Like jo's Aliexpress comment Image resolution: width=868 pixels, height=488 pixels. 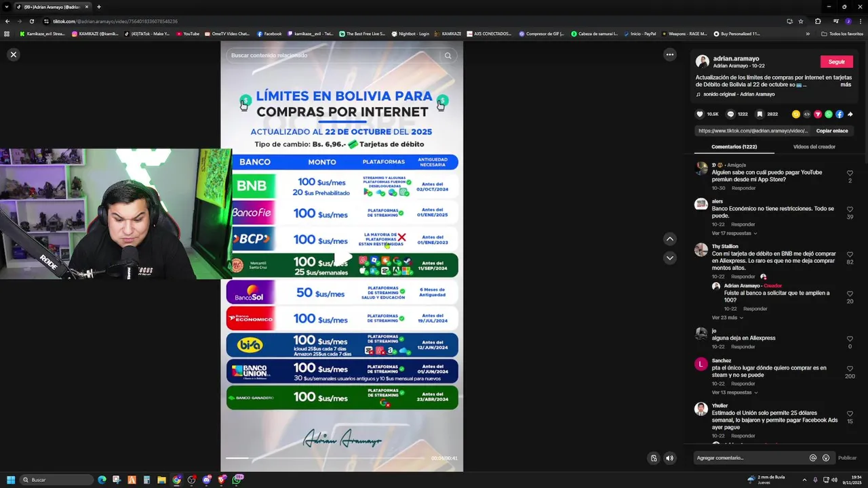tap(850, 339)
